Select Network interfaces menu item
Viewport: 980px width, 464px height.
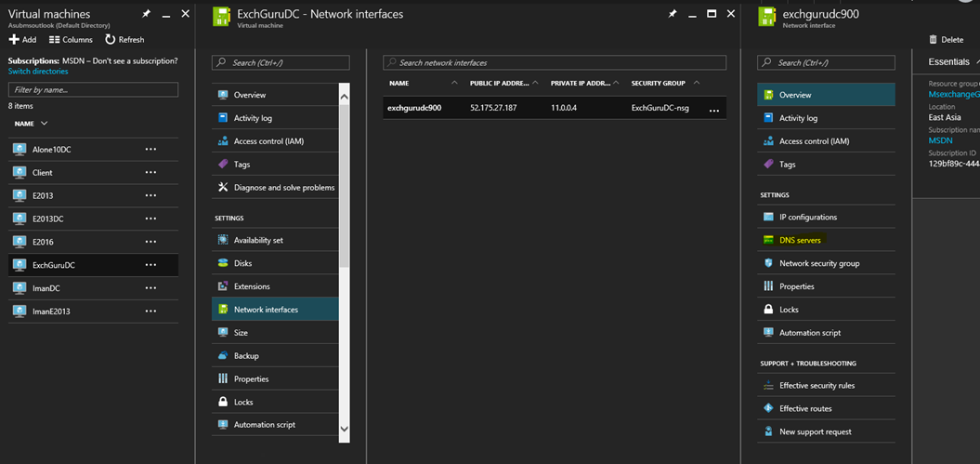(275, 310)
